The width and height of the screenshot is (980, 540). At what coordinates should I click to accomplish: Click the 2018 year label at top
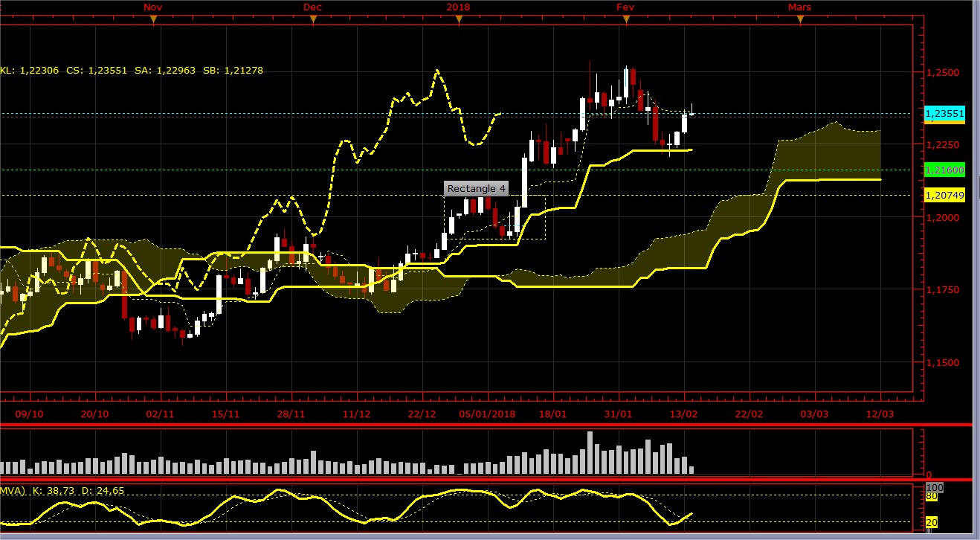(x=459, y=7)
